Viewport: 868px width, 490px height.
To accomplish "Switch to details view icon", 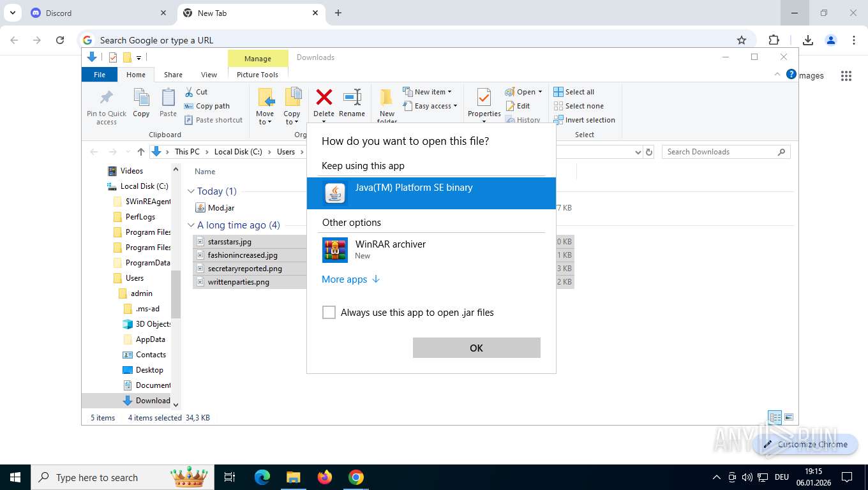I will (x=775, y=417).
